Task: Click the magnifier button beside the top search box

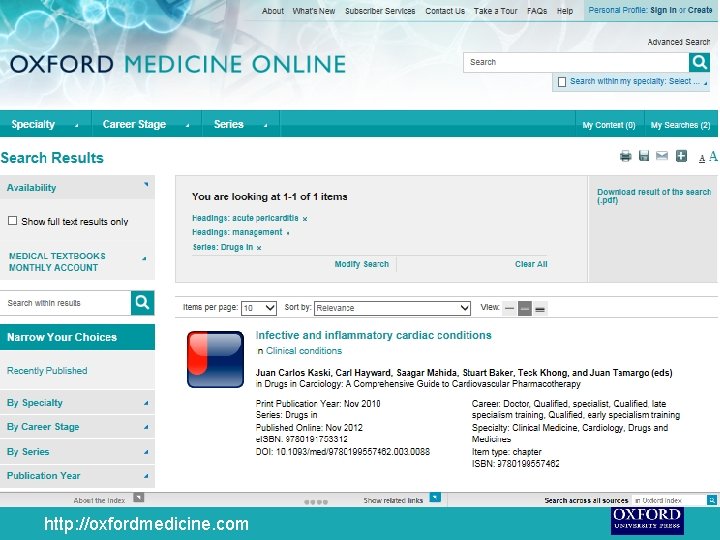Action: 699,62
